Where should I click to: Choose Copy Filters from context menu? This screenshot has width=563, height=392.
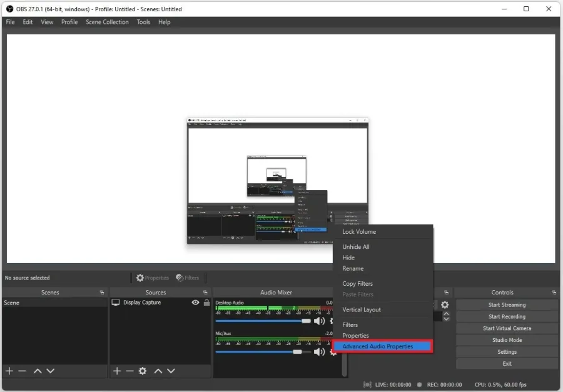coord(383,283)
